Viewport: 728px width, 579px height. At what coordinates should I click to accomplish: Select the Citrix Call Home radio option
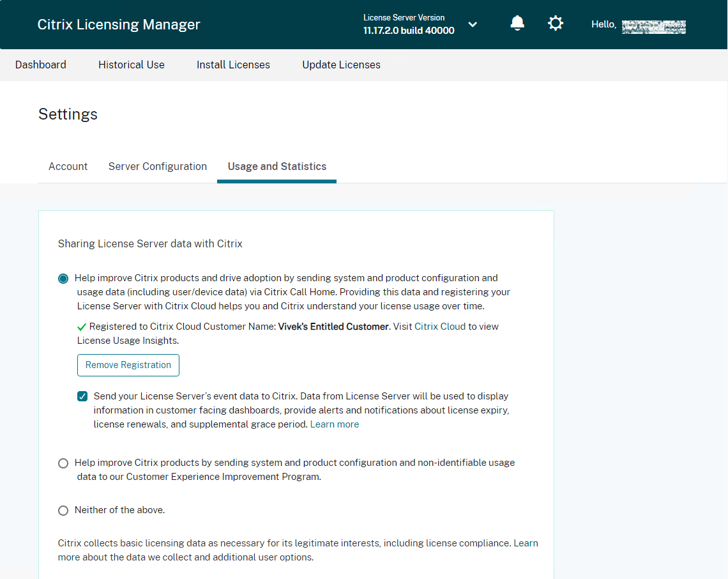(63, 279)
